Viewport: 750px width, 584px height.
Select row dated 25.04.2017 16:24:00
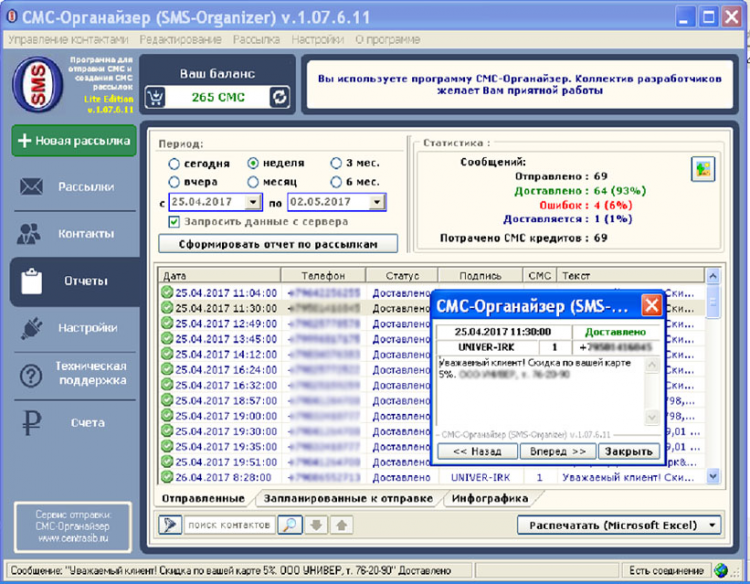(x=295, y=370)
